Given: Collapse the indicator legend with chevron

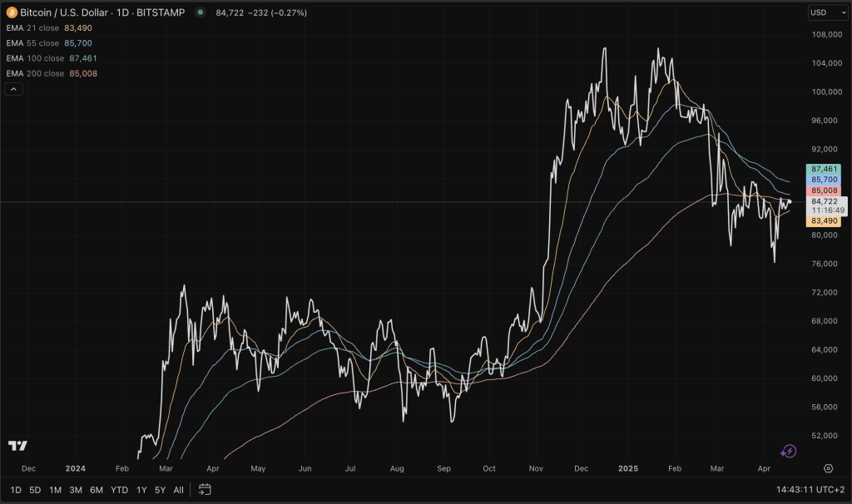Looking at the screenshot, I should click(x=13, y=89).
